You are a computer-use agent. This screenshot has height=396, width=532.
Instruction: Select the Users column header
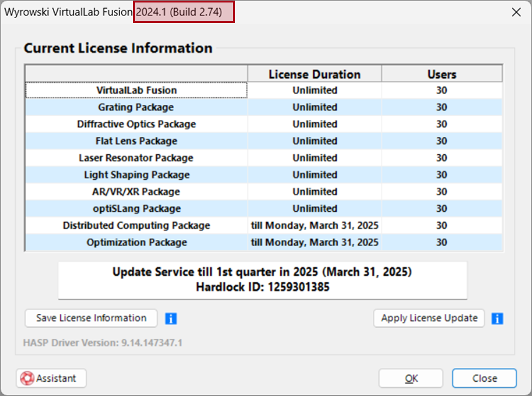[442, 74]
